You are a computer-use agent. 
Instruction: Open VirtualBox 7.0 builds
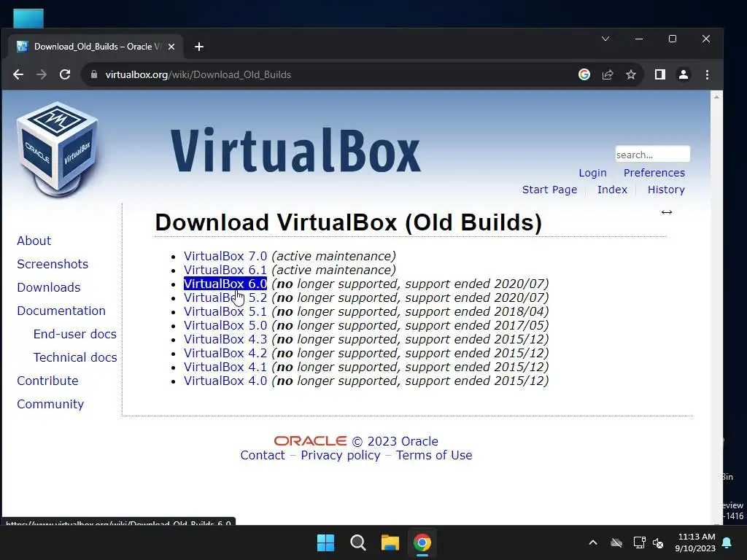pyautogui.click(x=225, y=256)
